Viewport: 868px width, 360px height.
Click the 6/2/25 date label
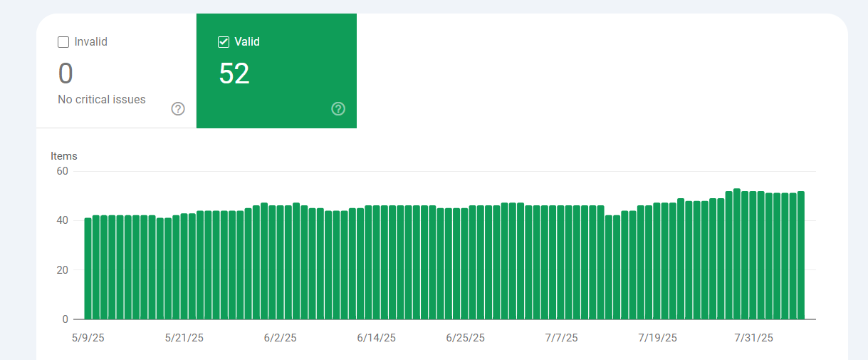280,338
